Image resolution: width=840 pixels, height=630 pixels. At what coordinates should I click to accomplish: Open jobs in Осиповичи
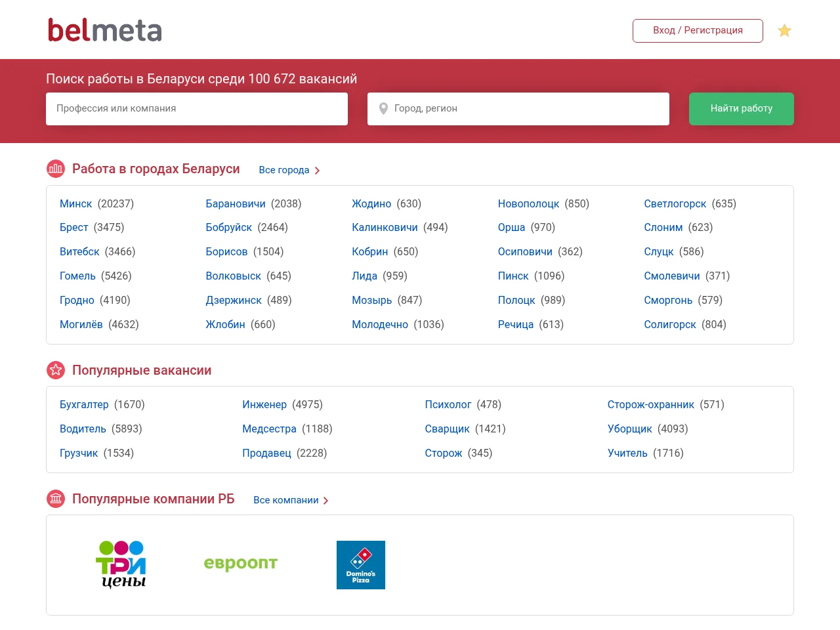(x=525, y=251)
